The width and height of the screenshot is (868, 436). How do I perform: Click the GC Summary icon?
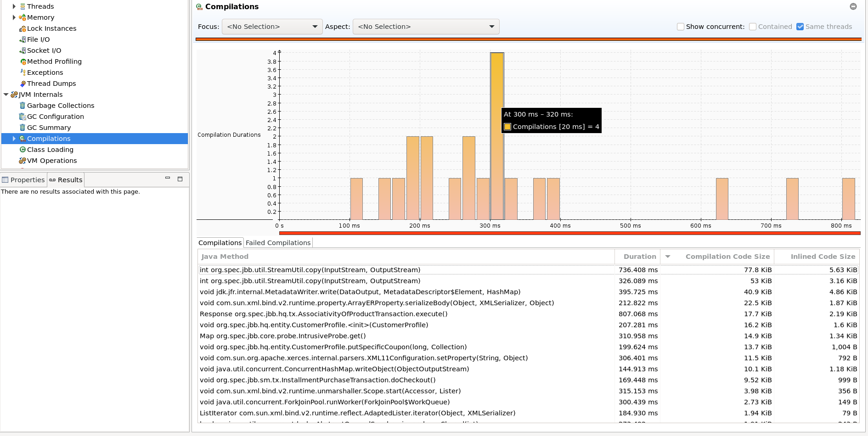click(23, 128)
